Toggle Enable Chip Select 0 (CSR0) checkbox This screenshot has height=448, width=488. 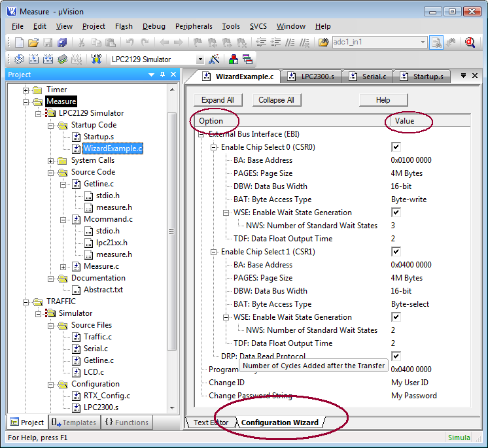click(x=396, y=147)
